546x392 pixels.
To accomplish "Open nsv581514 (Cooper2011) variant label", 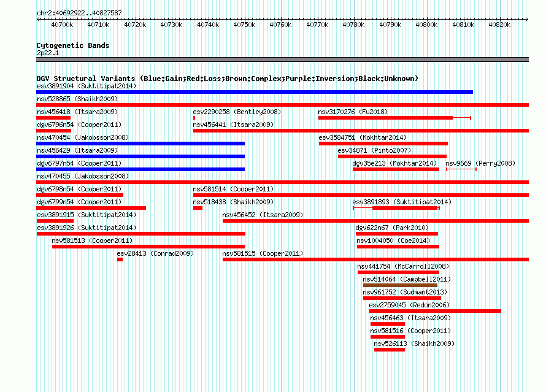I will [x=233, y=189].
